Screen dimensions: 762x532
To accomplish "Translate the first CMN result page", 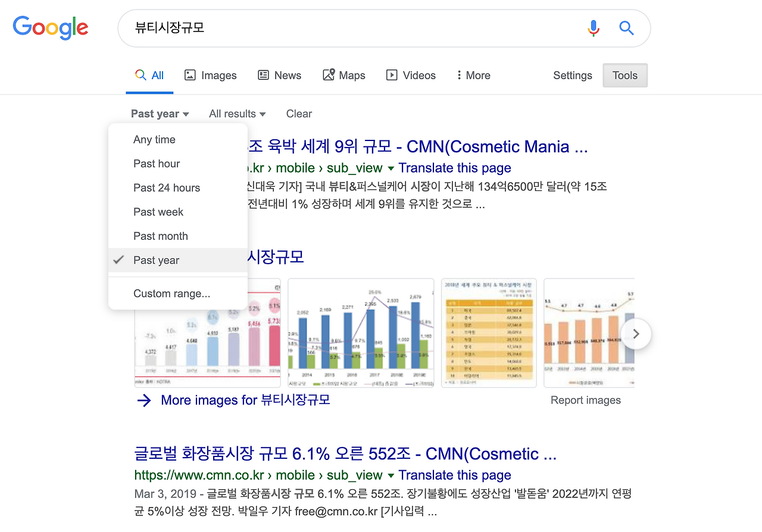I will click(x=455, y=168).
